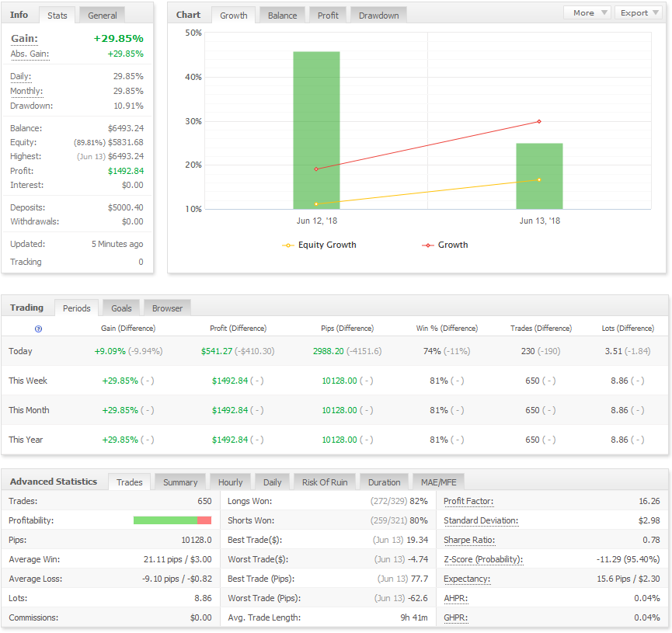Click the Avg. Trade Length value 9h 41m
672x633 pixels.
pyautogui.click(x=413, y=617)
